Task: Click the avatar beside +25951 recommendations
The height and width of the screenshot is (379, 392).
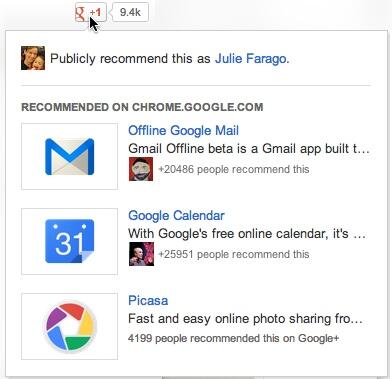Action: pos(141,254)
